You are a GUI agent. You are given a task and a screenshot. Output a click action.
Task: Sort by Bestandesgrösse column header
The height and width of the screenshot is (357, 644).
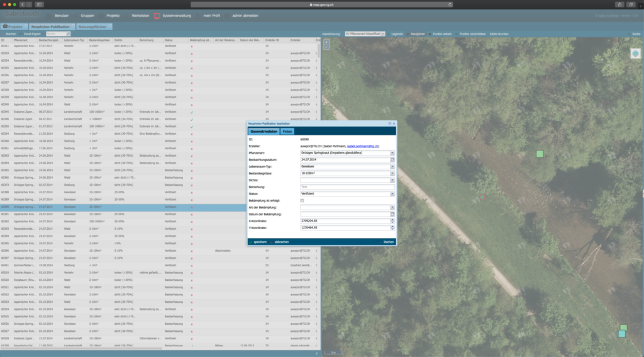point(100,40)
